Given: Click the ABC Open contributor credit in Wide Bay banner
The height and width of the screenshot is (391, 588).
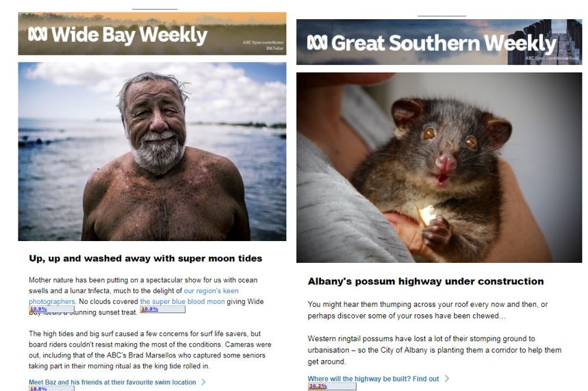Looking at the screenshot, I should 264,45.
